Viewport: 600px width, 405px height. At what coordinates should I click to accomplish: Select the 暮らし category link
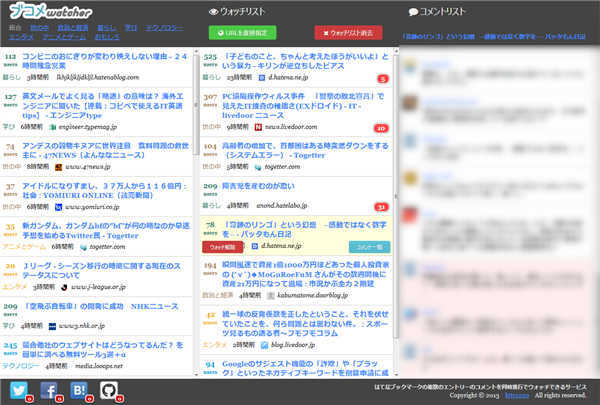click(106, 28)
